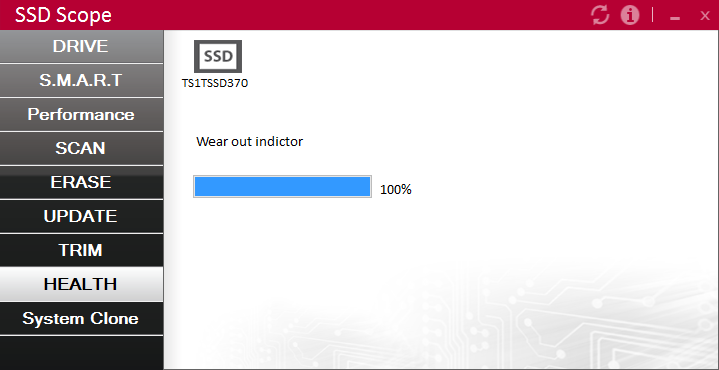719x370 pixels.
Task: Click the refresh arrows icon in title bar
Action: click(x=600, y=15)
